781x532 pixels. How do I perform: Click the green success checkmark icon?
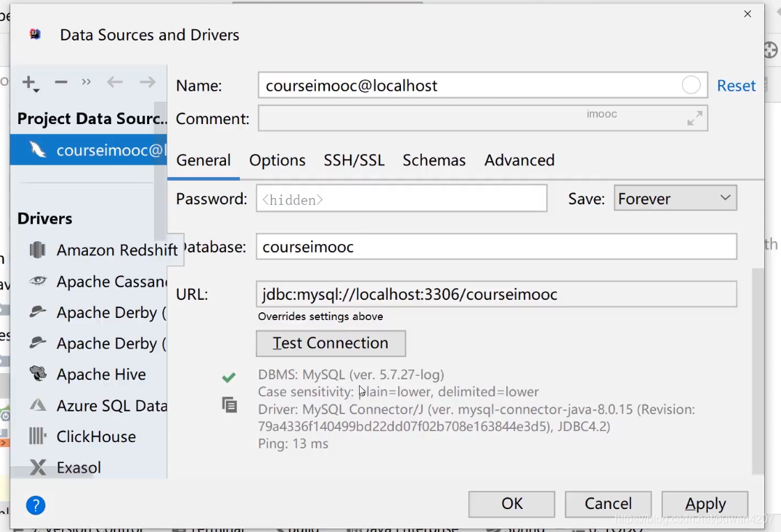point(229,378)
